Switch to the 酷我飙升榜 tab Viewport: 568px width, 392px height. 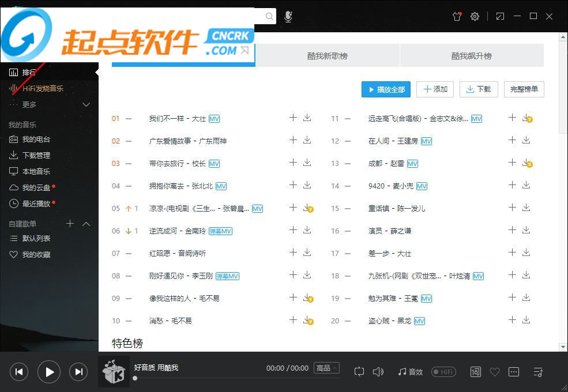471,56
